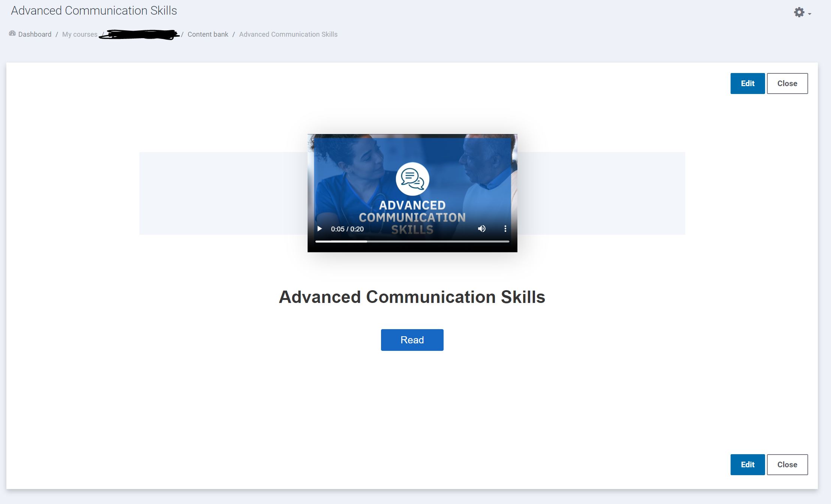This screenshot has height=504, width=831.
Task: Open the video three-dot options menu
Action: point(505,229)
